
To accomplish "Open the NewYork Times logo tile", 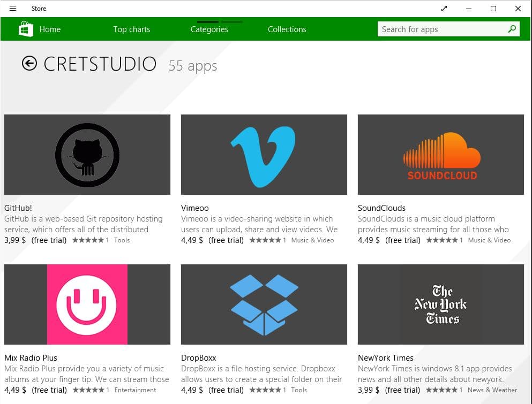I will [x=441, y=304].
